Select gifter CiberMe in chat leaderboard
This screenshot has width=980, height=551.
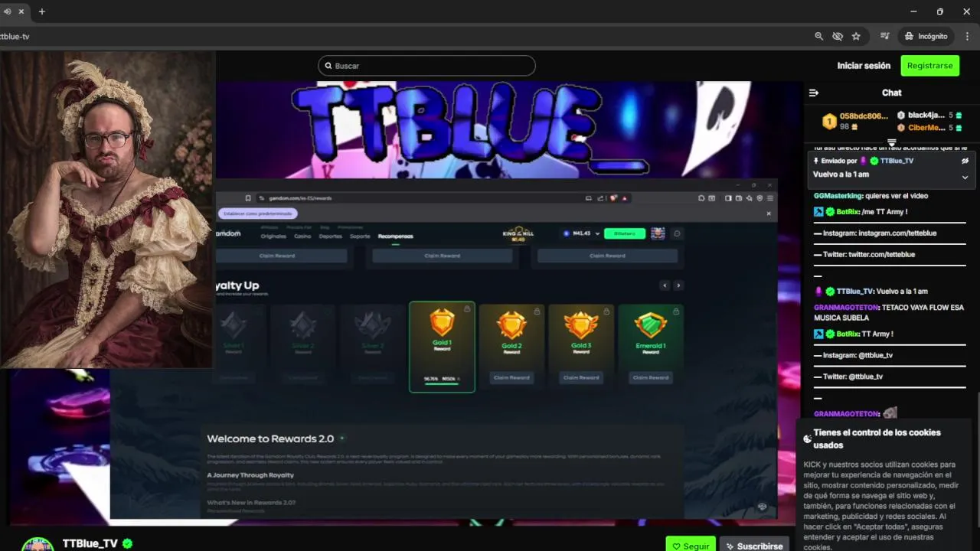[x=926, y=127]
